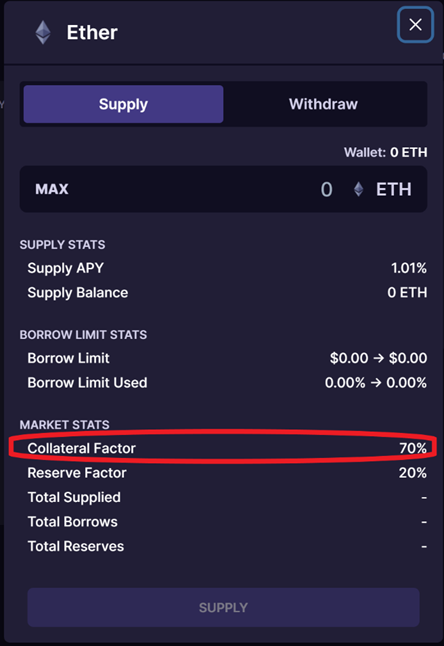Select the Supply APY row

point(227,268)
